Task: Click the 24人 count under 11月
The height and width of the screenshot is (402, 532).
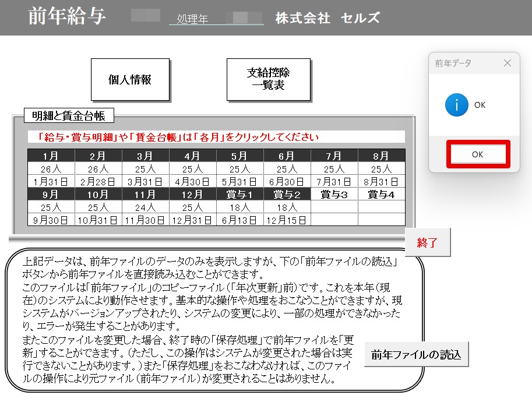Action: [145, 207]
